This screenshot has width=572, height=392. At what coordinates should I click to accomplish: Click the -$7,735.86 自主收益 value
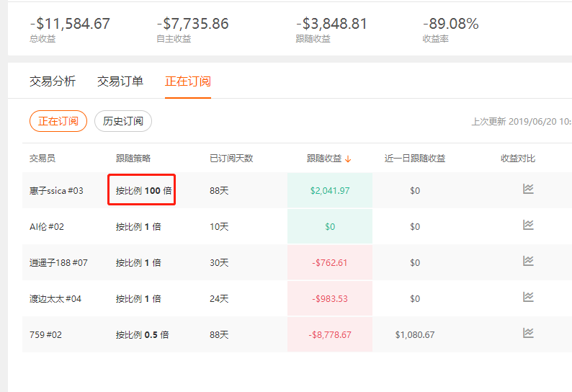pyautogui.click(x=192, y=24)
